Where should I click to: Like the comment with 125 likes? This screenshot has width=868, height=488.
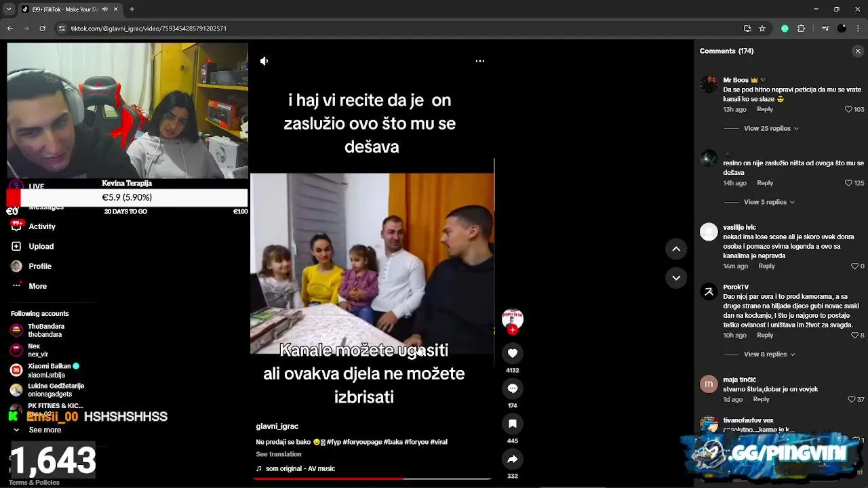848,183
